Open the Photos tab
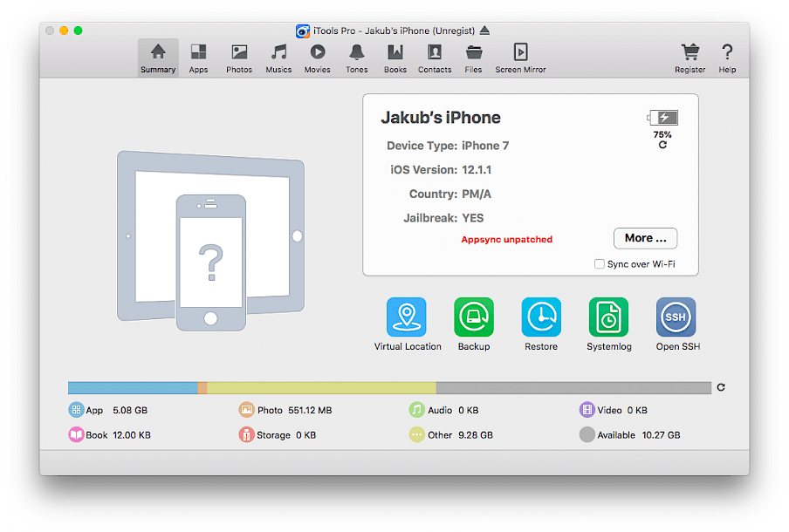The width and height of the screenshot is (789, 532). pos(239,58)
